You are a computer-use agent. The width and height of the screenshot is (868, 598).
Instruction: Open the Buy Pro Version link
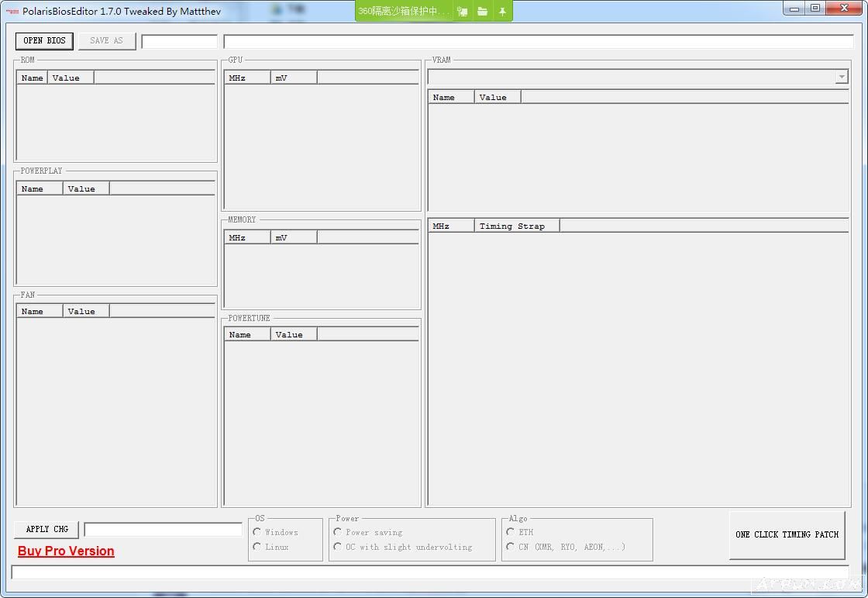click(x=66, y=551)
